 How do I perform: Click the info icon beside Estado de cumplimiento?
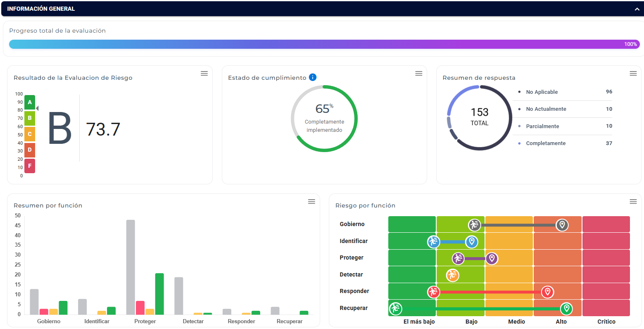(x=313, y=77)
